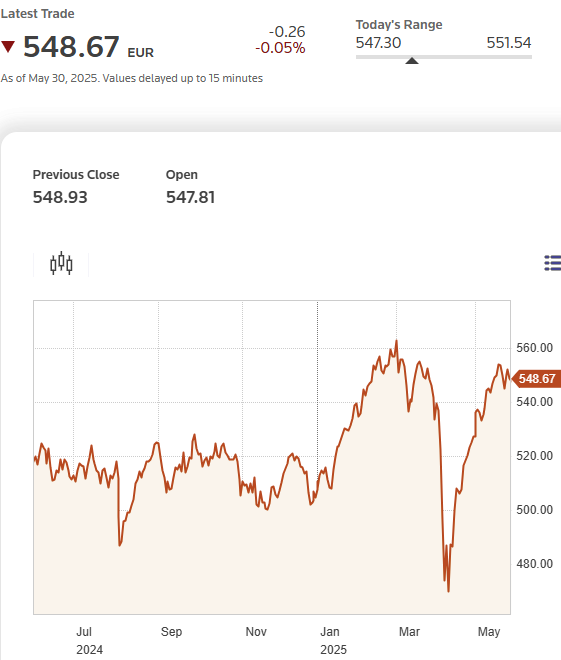Click the -0.05% percentage change
This screenshot has height=660, width=561.
point(280,48)
